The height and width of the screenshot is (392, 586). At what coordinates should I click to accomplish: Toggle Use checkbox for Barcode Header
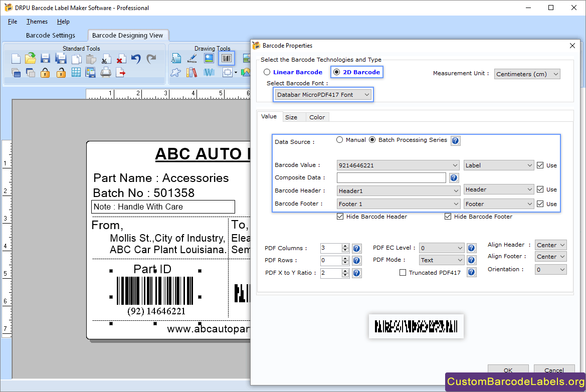[x=540, y=189]
